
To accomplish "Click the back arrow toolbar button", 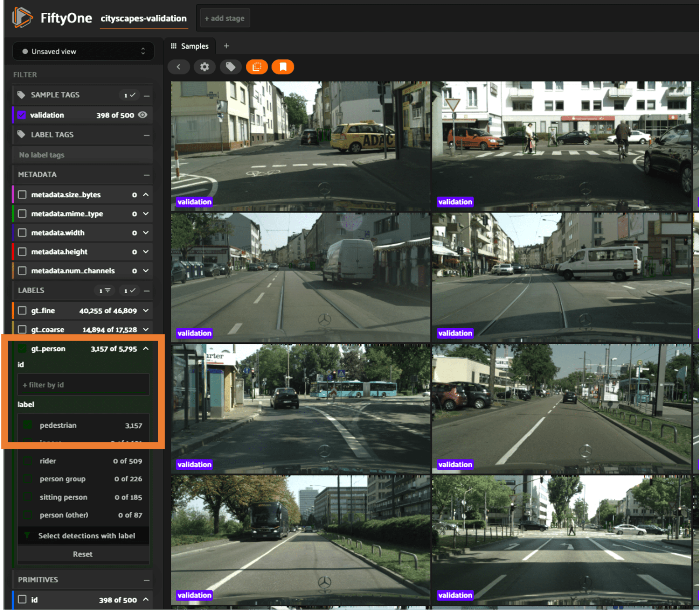I will coord(179,67).
